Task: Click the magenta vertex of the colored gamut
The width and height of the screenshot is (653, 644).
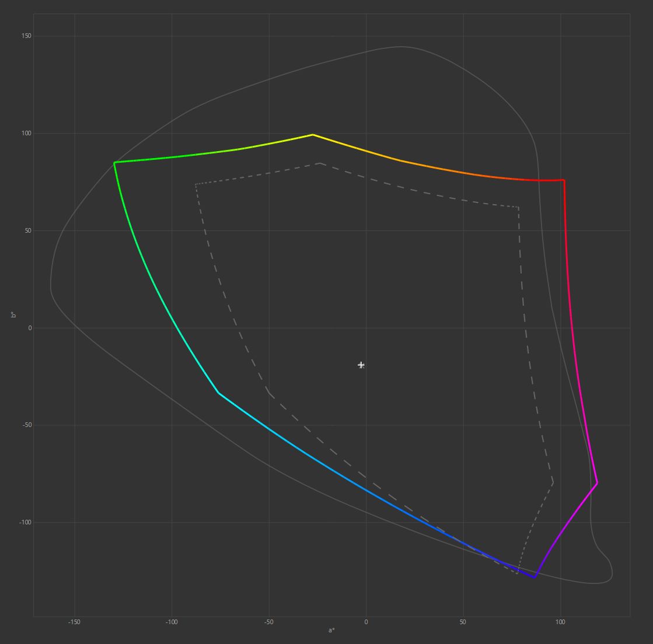Action: pyautogui.click(x=597, y=482)
